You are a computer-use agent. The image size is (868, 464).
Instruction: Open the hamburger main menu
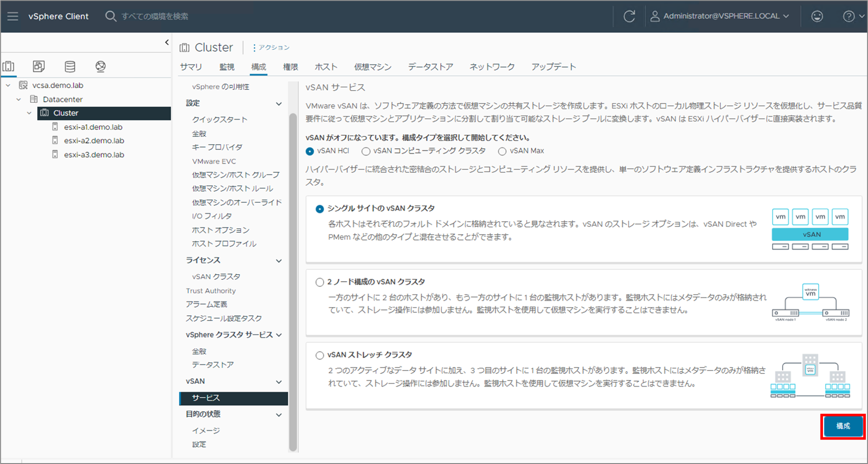13,16
